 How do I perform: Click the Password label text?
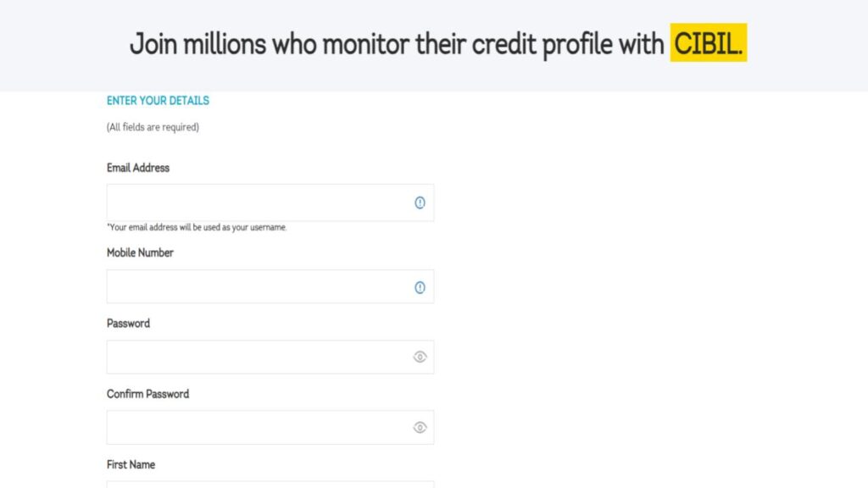click(x=128, y=323)
